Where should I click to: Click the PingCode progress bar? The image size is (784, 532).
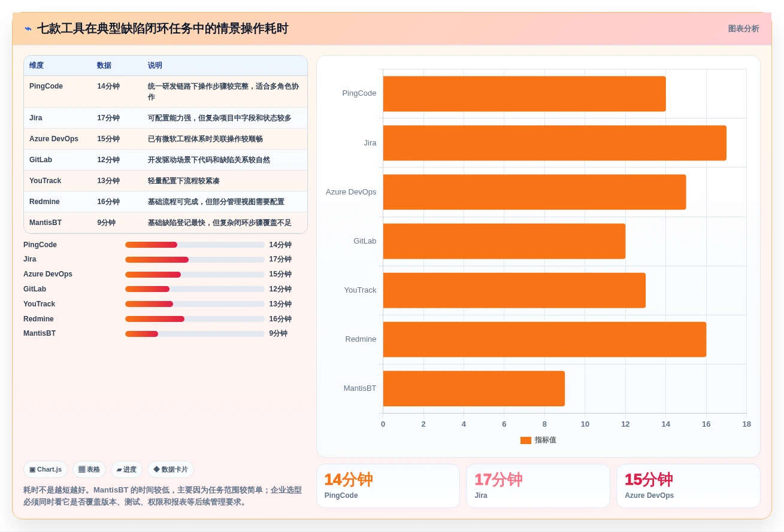tap(195, 245)
